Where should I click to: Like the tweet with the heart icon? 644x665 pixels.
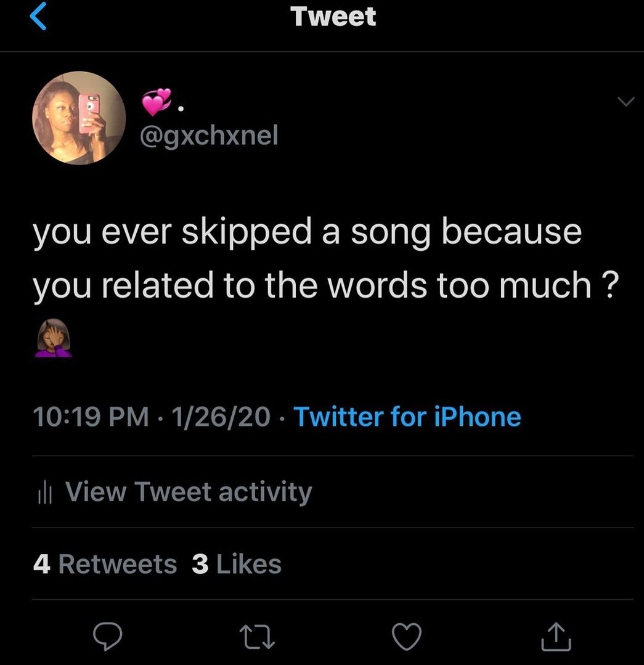pyautogui.click(x=407, y=637)
